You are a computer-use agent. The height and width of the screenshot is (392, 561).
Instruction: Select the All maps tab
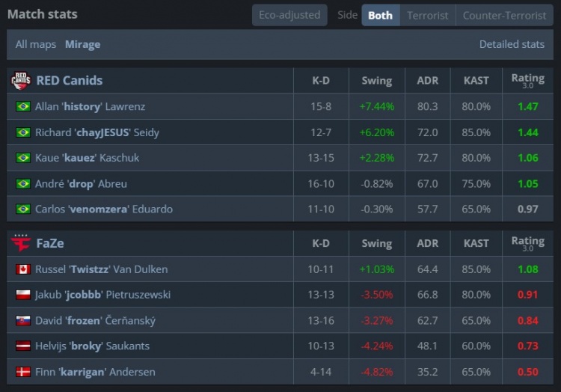(x=36, y=45)
